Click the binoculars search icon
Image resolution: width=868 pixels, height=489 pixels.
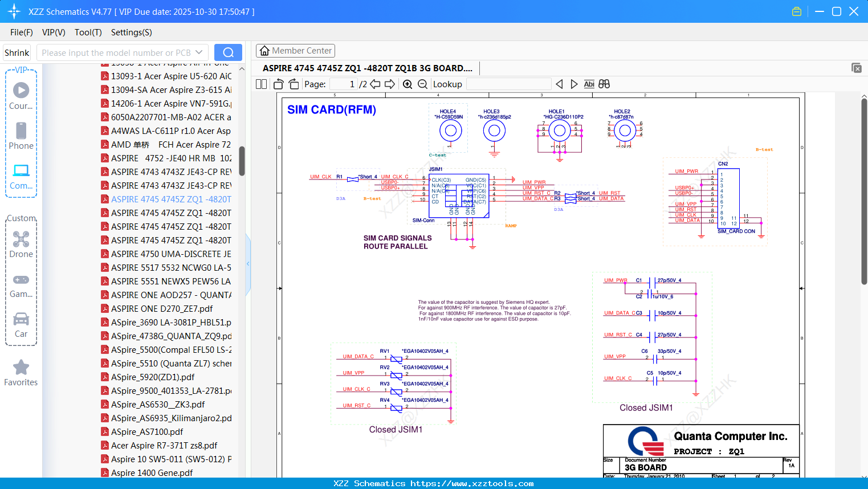click(604, 84)
